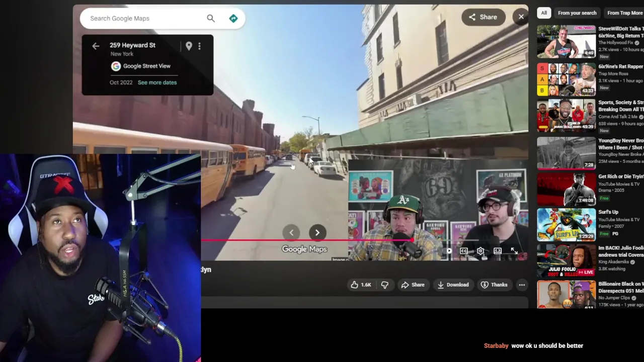Dislike the video
The width and height of the screenshot is (644, 362).
tap(385, 285)
